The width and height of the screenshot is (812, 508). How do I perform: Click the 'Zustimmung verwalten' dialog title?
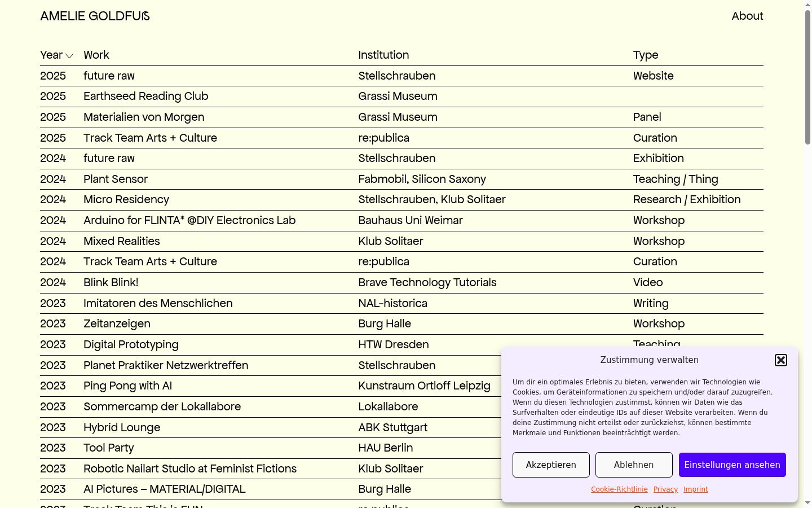click(649, 360)
